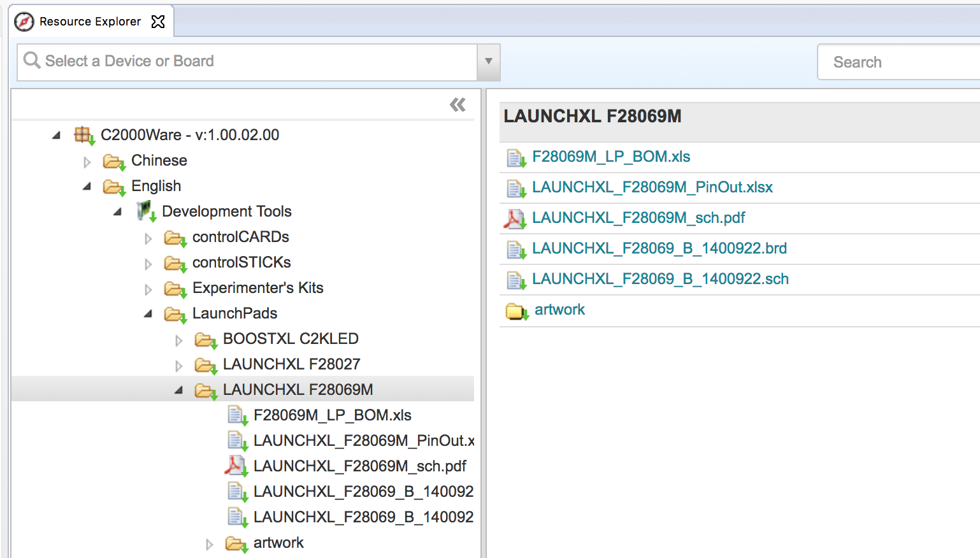Click into the Search box

[899, 62]
